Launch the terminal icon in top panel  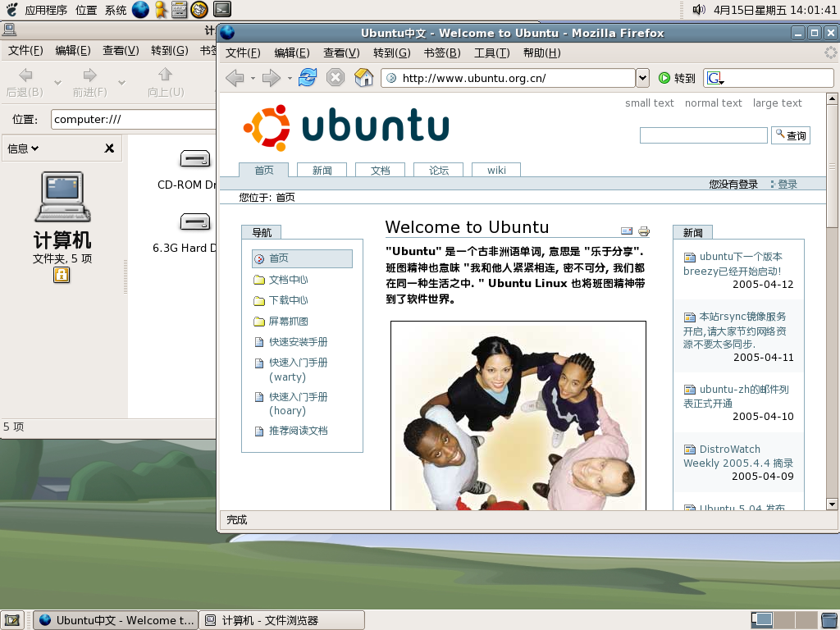222,9
